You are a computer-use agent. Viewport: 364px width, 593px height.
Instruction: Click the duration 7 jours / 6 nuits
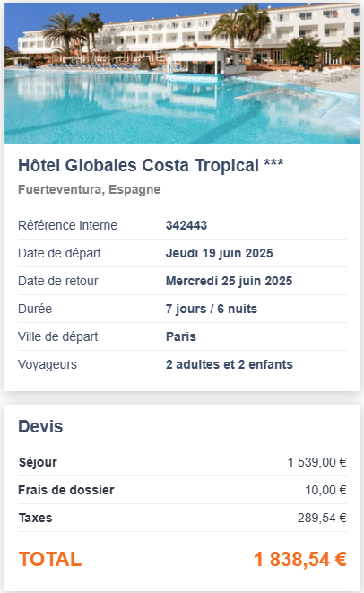(x=212, y=309)
